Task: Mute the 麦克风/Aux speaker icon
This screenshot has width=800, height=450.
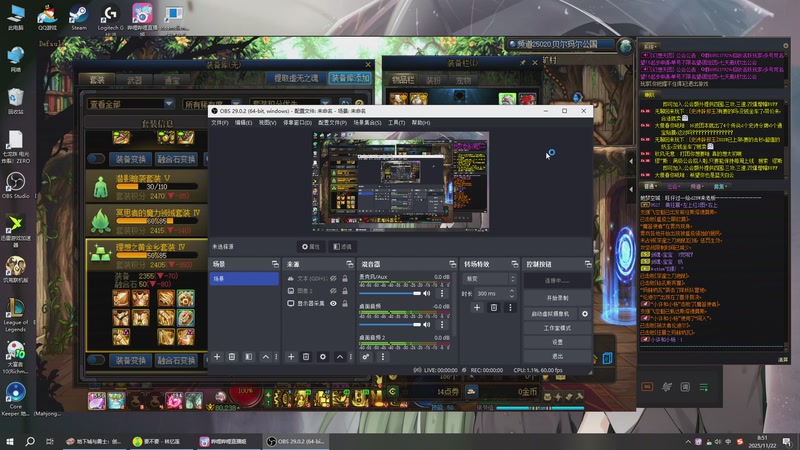Action: [427, 293]
